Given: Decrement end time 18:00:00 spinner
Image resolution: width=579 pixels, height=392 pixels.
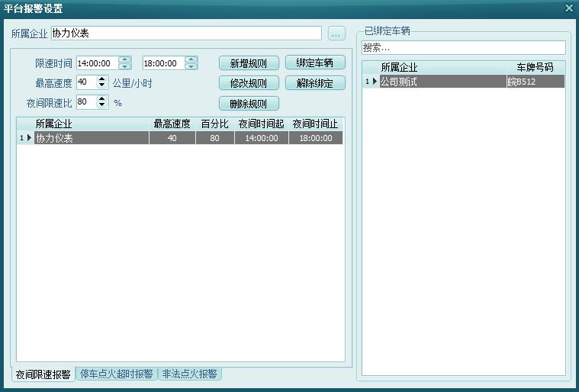Looking at the screenshot, I should (x=191, y=67).
